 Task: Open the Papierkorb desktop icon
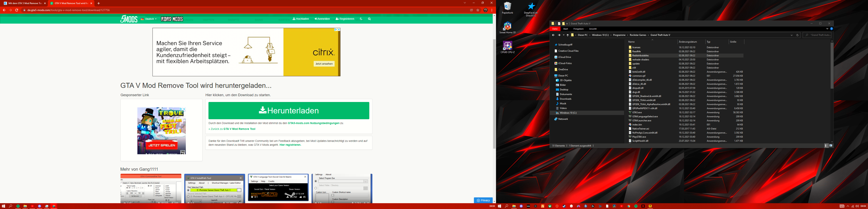coord(507,8)
